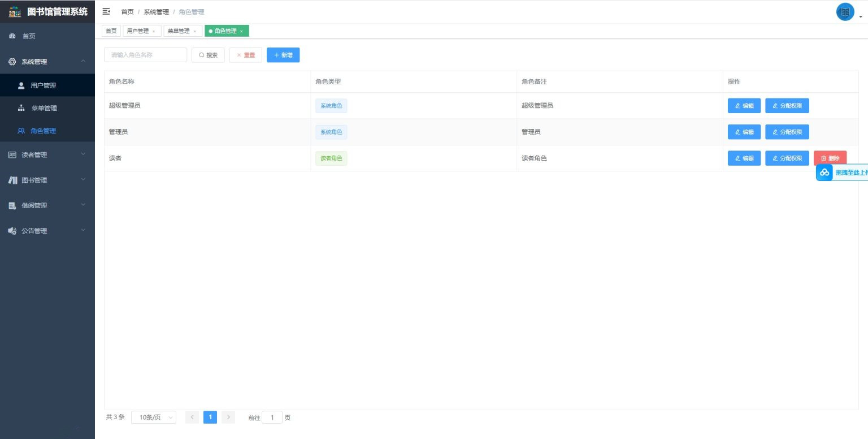Viewport: 868px width, 439px height.
Task: Click the floating cloud upload icon
Action: point(824,173)
